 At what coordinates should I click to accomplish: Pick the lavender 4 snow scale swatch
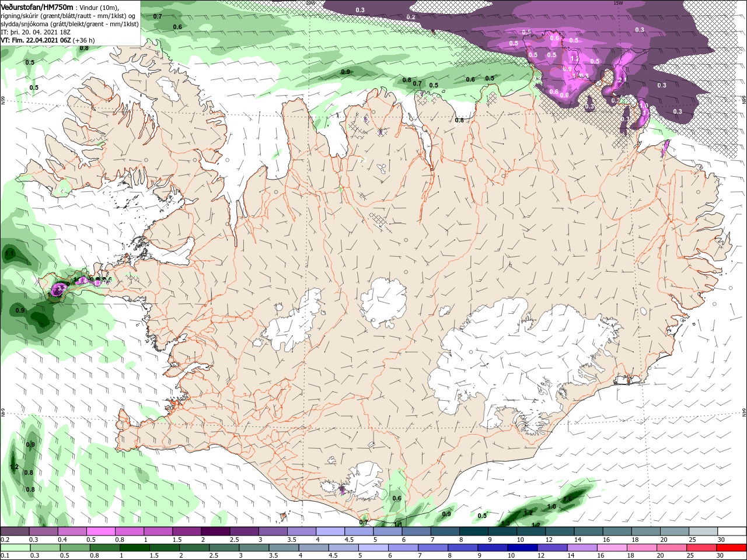pyautogui.click(x=329, y=531)
